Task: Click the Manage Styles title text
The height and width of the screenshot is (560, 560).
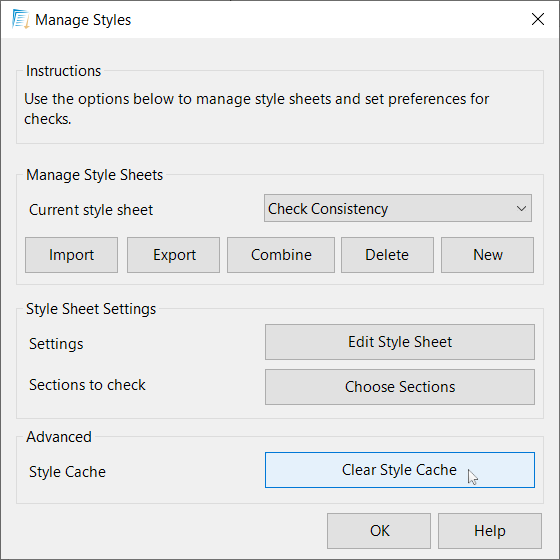Action: 83,20
